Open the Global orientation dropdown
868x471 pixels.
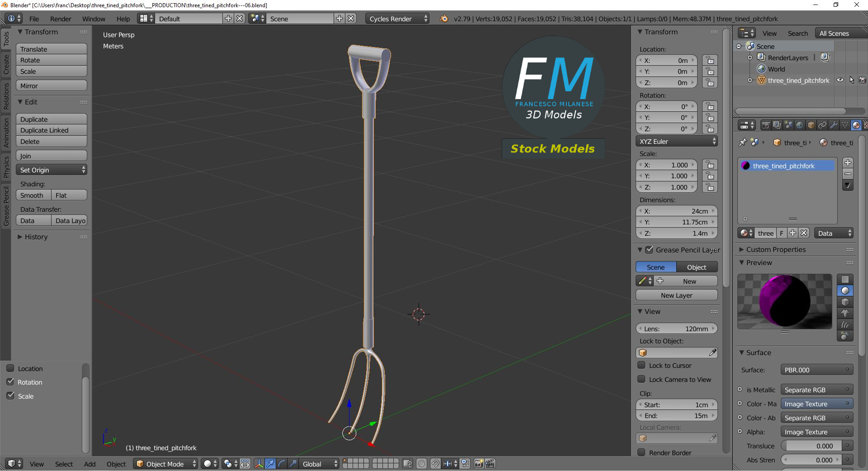click(x=319, y=464)
